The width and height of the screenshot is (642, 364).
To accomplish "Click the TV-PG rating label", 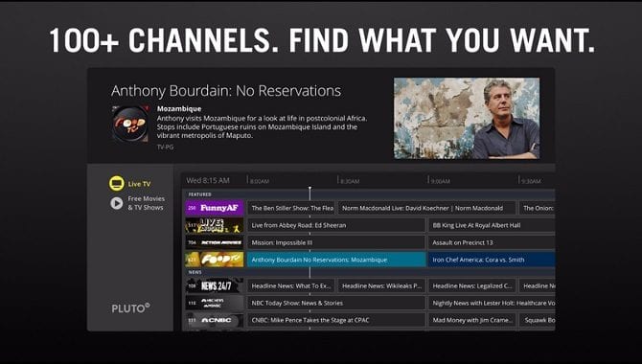I will click(x=165, y=147).
